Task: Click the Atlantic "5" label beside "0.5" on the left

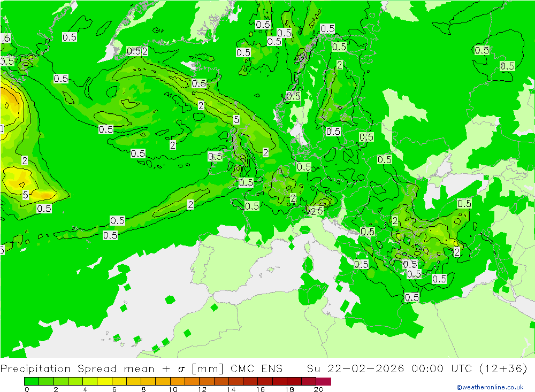Action: tap(26, 195)
